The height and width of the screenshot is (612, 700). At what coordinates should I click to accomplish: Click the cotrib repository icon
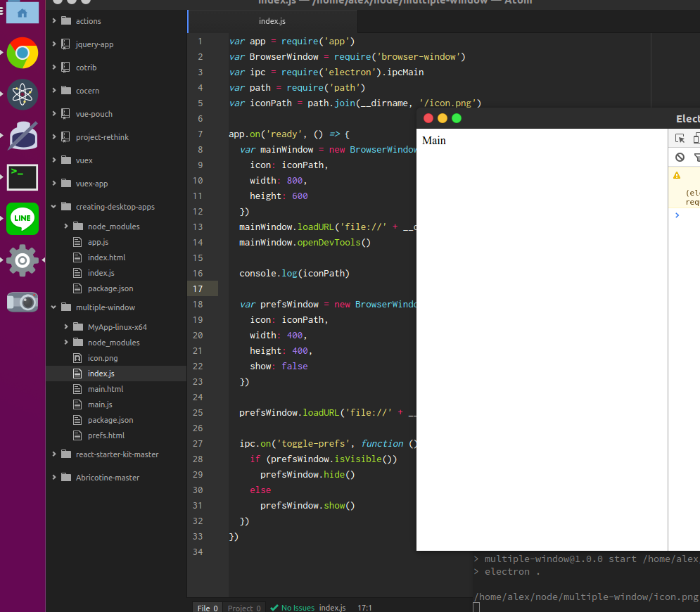tap(65, 67)
